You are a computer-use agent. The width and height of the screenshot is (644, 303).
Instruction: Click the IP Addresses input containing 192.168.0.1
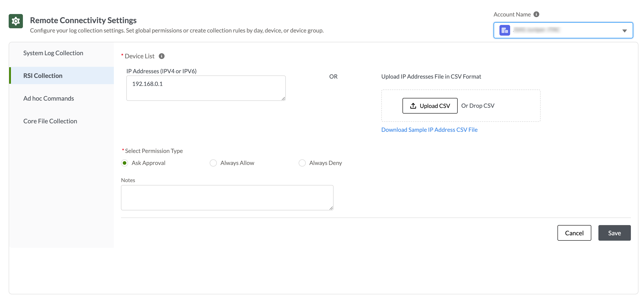(205, 88)
